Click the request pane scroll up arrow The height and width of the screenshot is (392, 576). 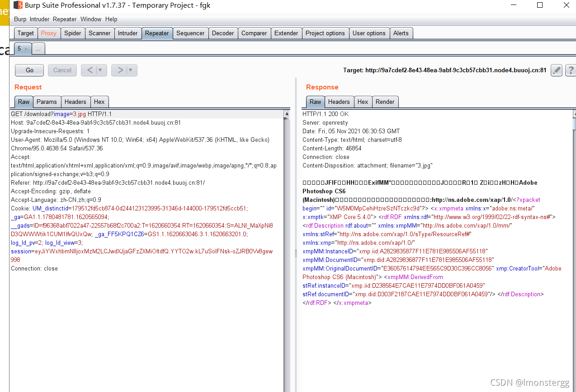(x=287, y=114)
